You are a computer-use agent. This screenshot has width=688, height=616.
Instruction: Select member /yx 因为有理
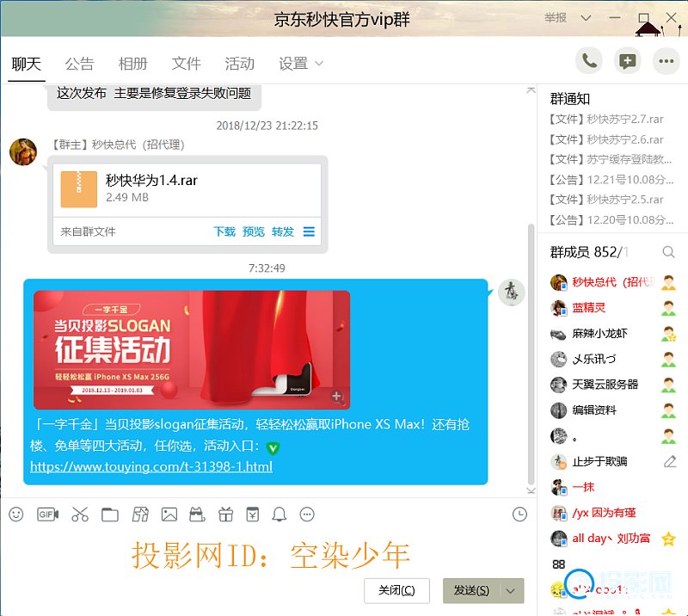click(x=613, y=513)
